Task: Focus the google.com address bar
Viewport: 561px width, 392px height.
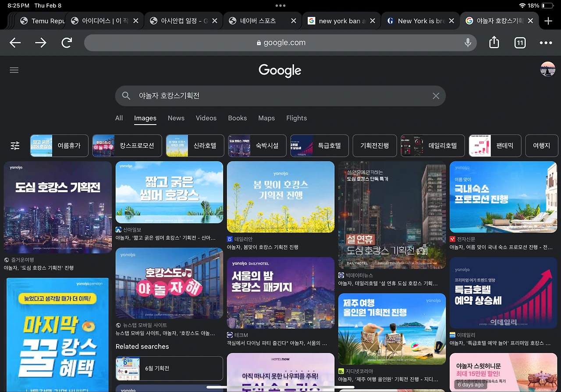Action: point(280,43)
